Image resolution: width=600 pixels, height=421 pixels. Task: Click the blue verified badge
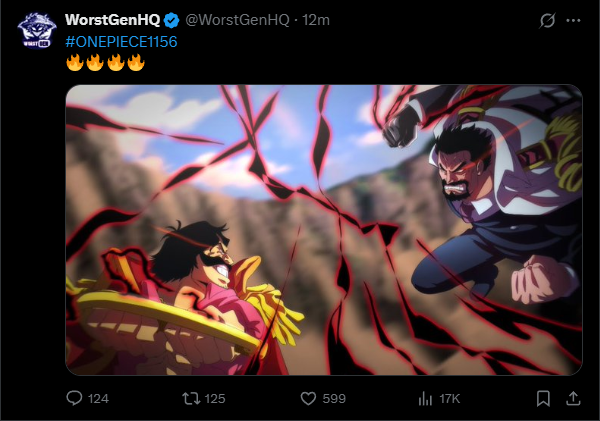(171, 20)
